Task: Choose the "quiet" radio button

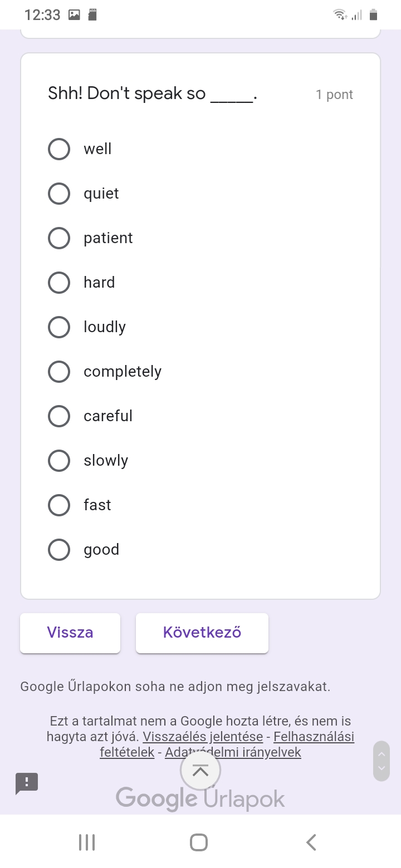Action: (59, 194)
